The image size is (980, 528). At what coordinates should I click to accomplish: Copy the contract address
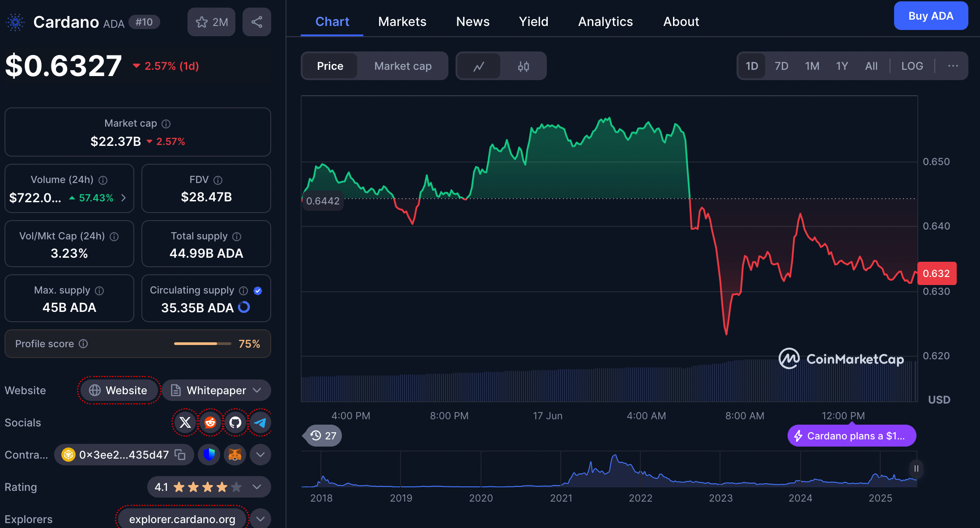180,455
